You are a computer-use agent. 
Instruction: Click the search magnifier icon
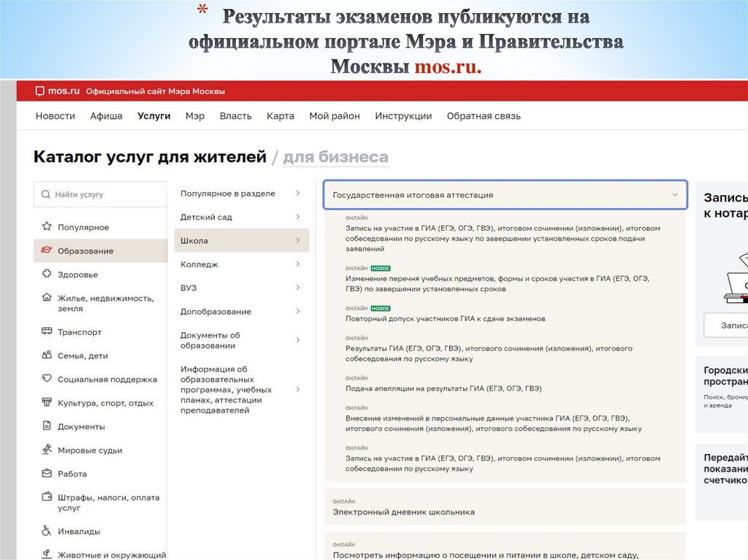coord(46,194)
